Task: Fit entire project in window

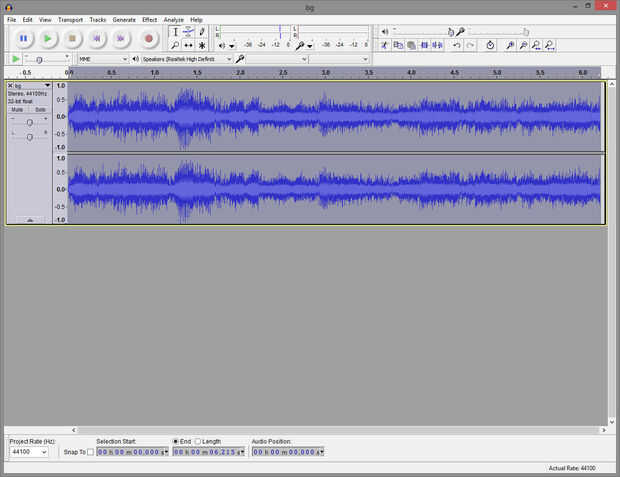Action: (550, 45)
